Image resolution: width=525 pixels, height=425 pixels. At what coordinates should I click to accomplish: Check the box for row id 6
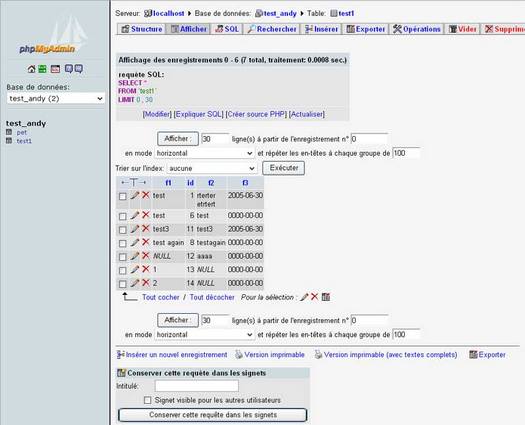(x=123, y=216)
